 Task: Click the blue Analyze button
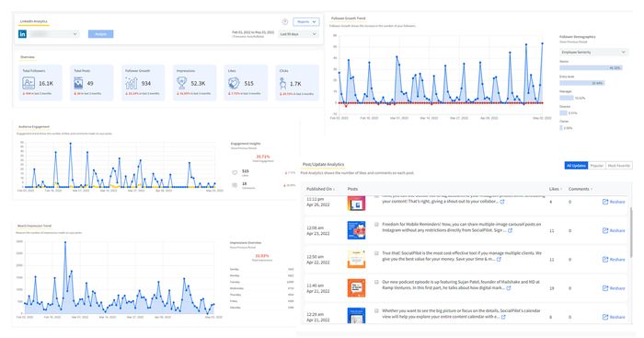tap(100, 34)
